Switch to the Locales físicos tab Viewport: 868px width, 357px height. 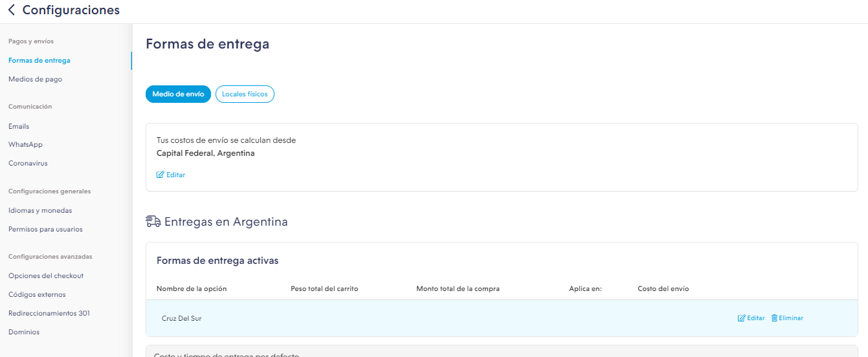tap(245, 94)
